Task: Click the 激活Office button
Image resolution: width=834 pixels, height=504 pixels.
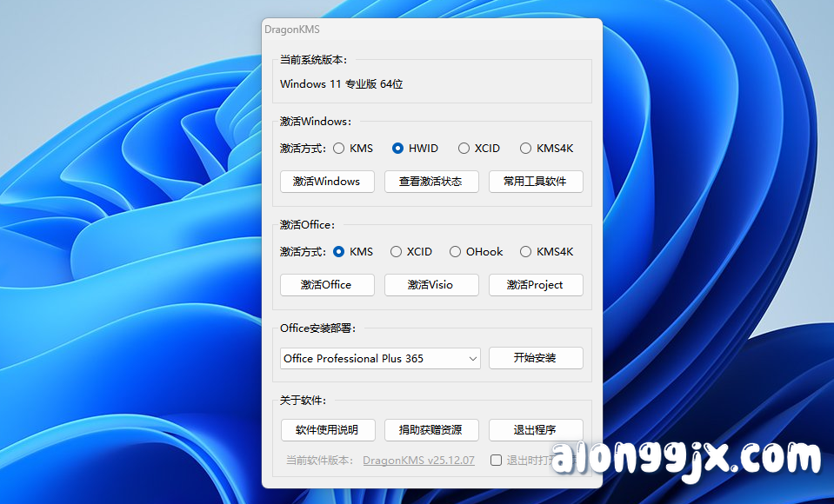Action: [x=327, y=284]
